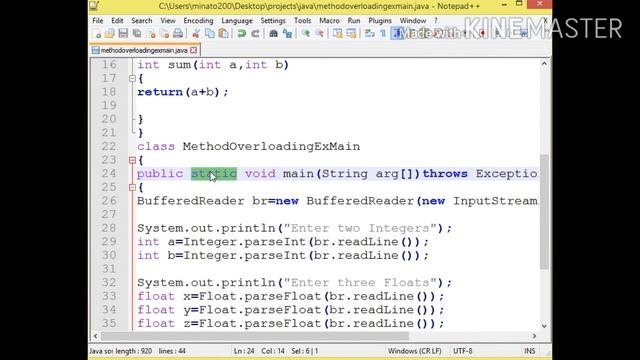Click the Save All toolbar icon

coord(137,34)
